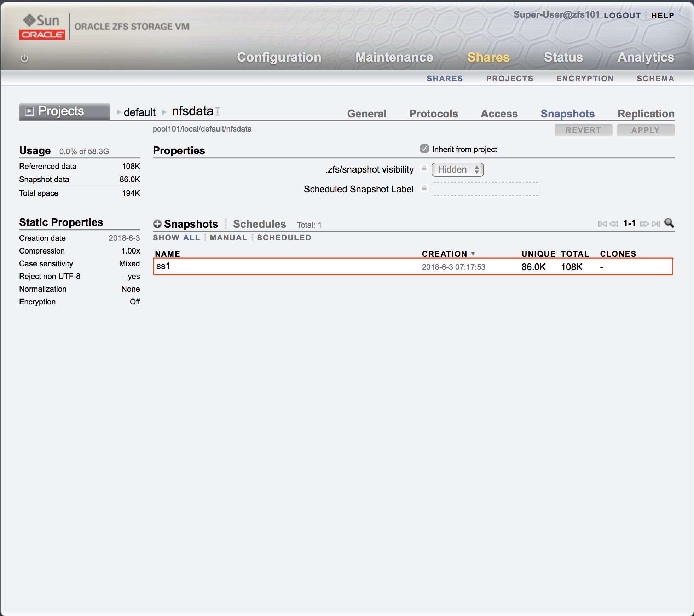Viewport: 694px width, 616px height.
Task: Switch to the Replication tab
Action: 646,114
